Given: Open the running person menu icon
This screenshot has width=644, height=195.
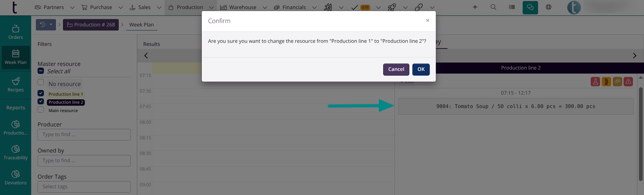Looking at the screenshot, I should click(328, 7).
